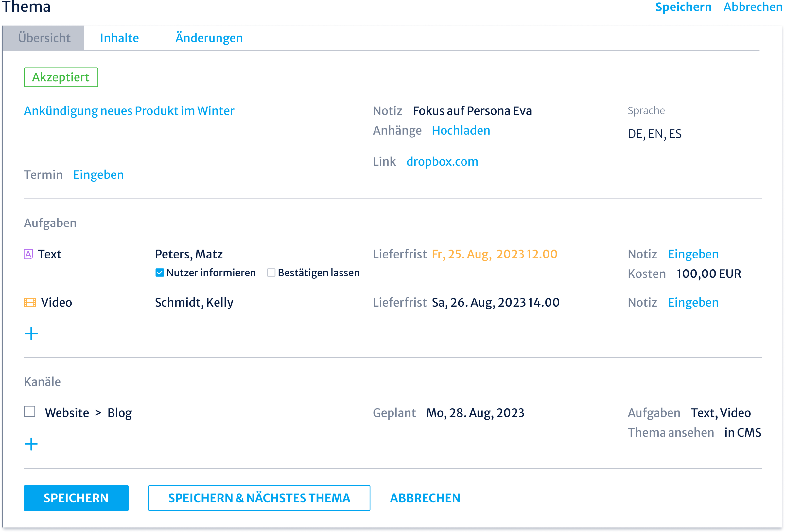The width and height of the screenshot is (785, 532).
Task: Change the Text task Lieferfrist date
Action: click(495, 254)
